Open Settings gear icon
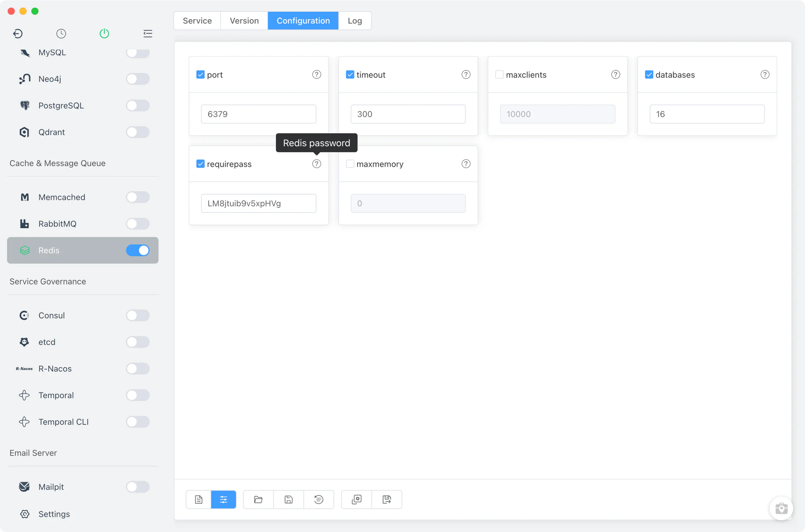This screenshot has height=532, width=805. coord(25,514)
